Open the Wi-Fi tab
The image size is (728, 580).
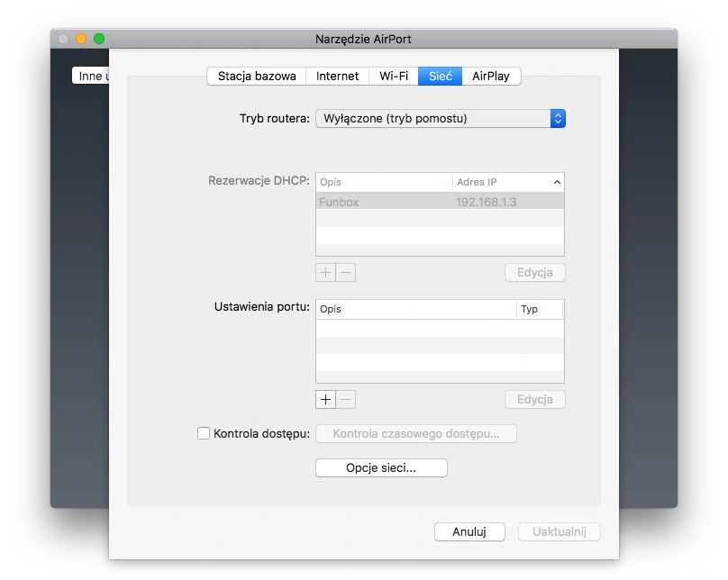pos(394,76)
